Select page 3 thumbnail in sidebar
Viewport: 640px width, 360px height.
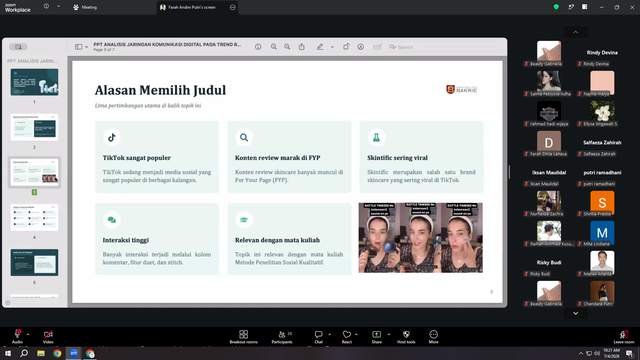point(34,172)
